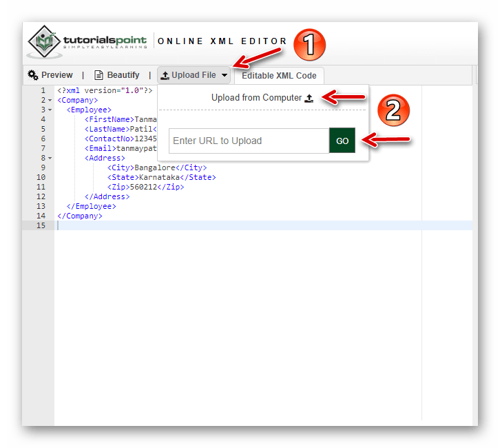Image resolution: width=500 pixels, height=448 pixels.
Task: Click the xml version declaration on line 1
Action: point(105,90)
